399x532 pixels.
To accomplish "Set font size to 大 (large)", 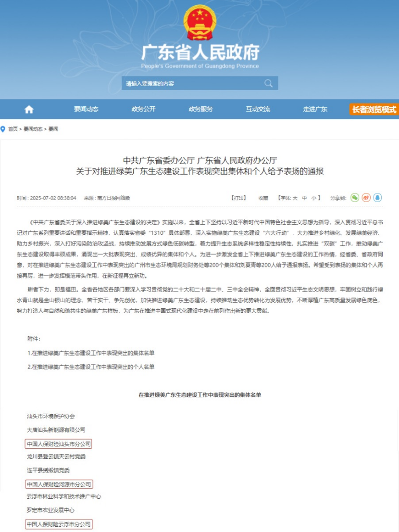I will 295,198.
